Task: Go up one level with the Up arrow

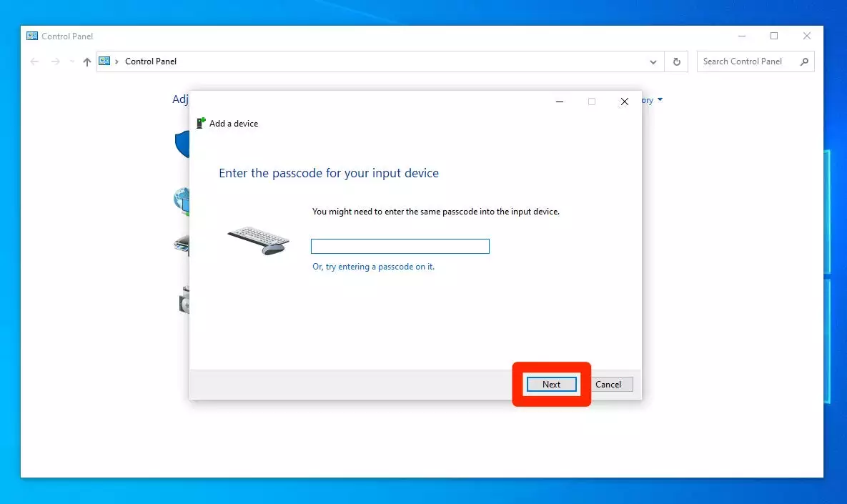Action: coord(87,61)
